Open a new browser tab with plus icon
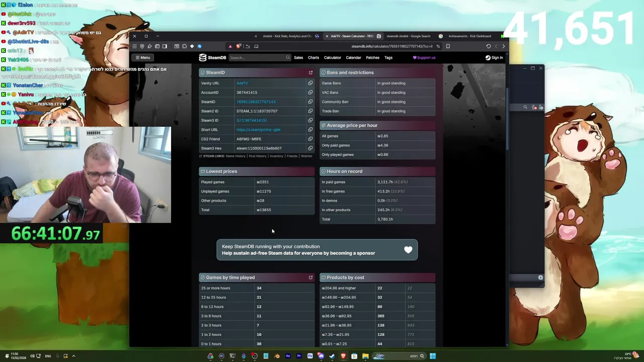 coord(256,36)
